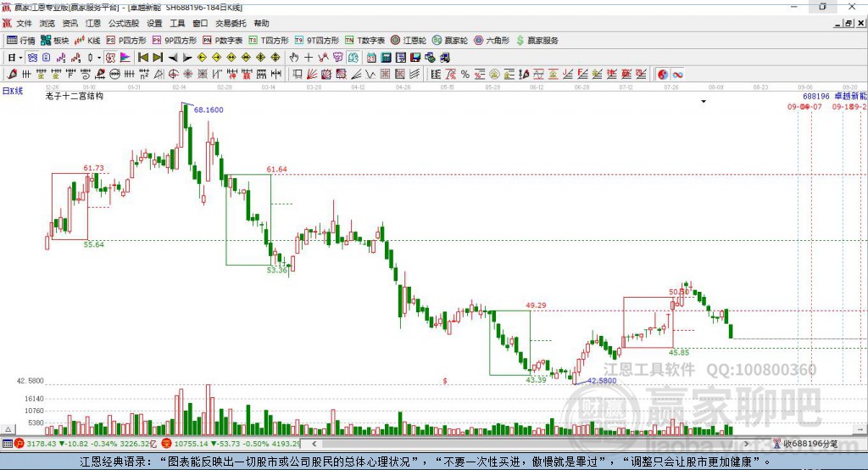Click the up-triangle button at volume pane corner
This screenshot has width=868, height=470.
point(8,429)
